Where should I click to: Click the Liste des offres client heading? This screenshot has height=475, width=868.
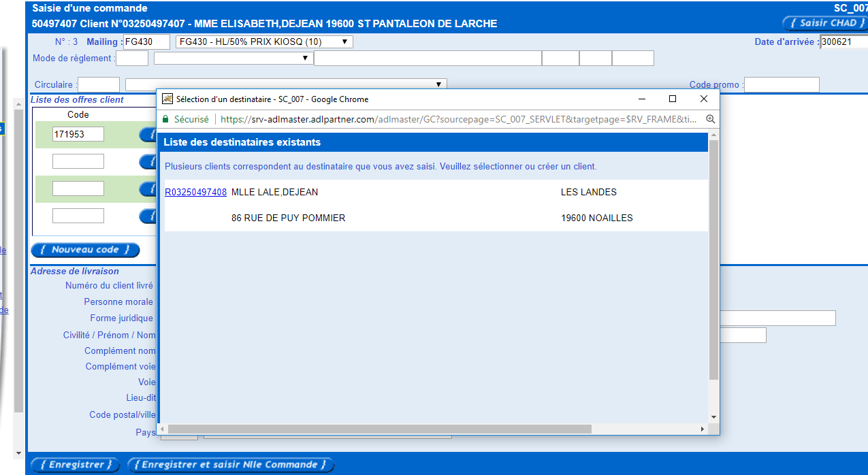[77, 100]
